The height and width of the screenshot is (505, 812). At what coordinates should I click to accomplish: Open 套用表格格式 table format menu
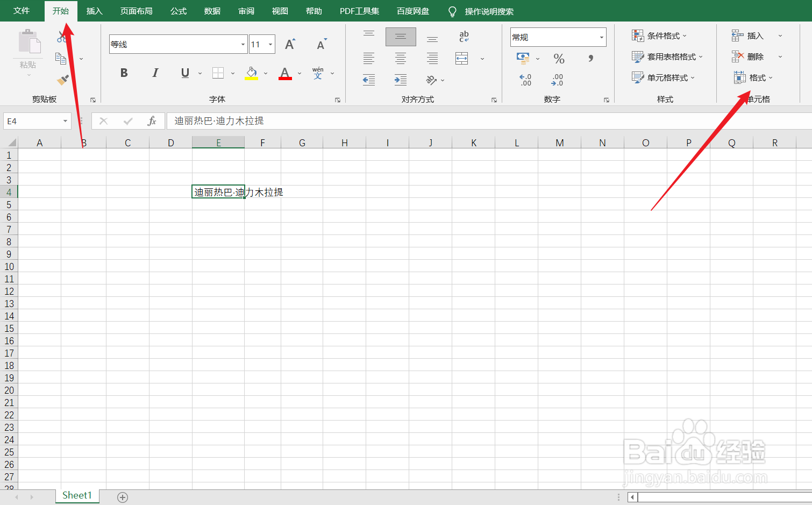pyautogui.click(x=667, y=56)
